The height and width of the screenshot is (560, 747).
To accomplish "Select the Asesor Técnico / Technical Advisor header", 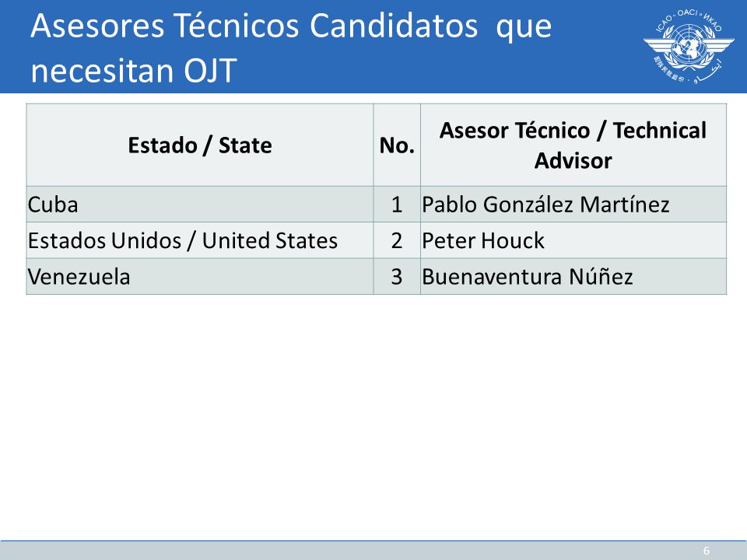I will (573, 145).
